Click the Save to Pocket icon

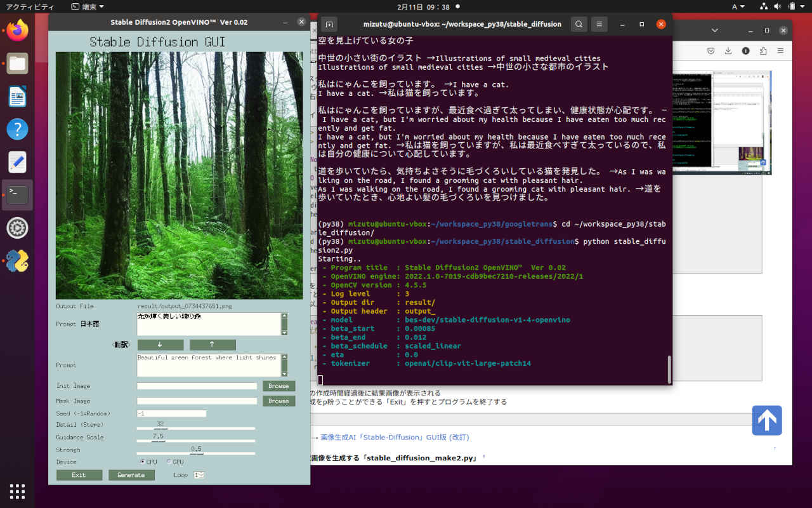(711, 51)
